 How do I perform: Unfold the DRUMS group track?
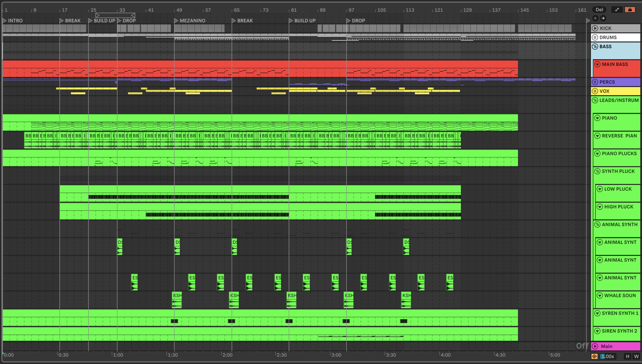tap(595, 37)
